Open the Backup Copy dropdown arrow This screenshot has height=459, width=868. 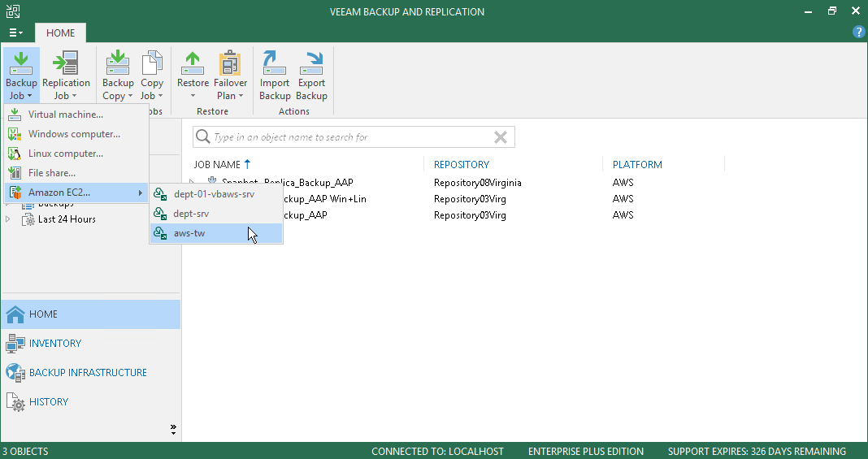coord(131,96)
